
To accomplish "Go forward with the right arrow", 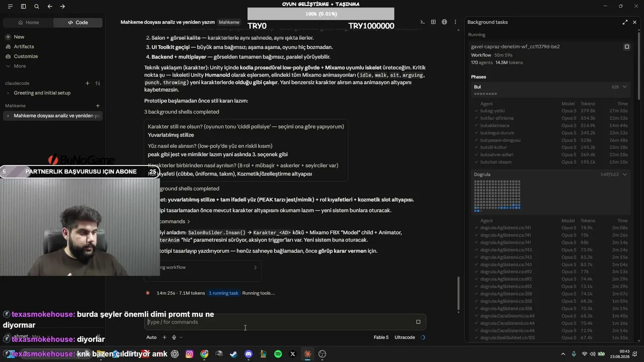I will tap(62, 7).
